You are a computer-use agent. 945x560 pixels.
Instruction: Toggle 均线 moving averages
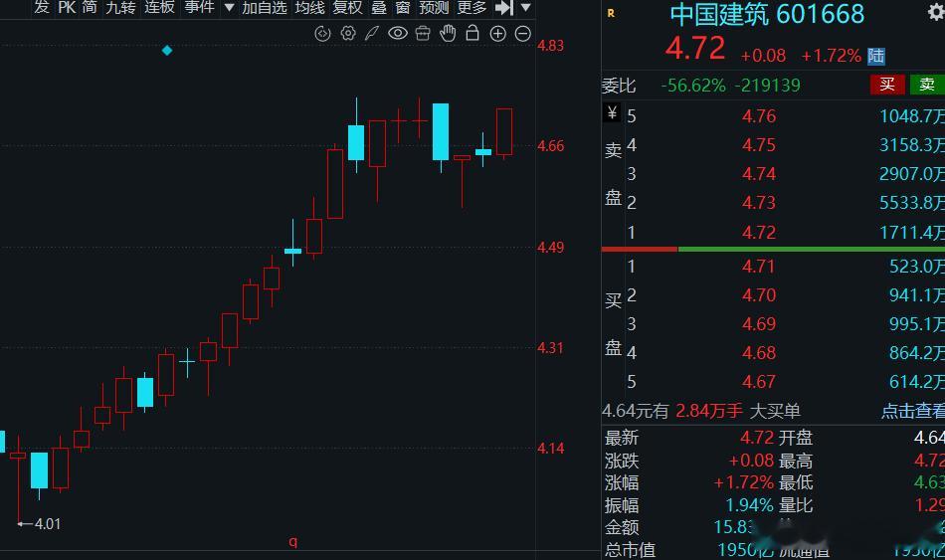click(309, 7)
